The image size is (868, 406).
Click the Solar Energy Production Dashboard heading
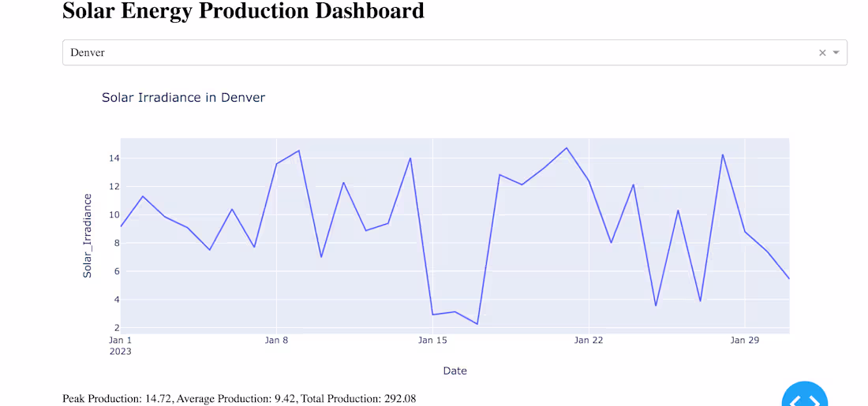click(x=243, y=12)
